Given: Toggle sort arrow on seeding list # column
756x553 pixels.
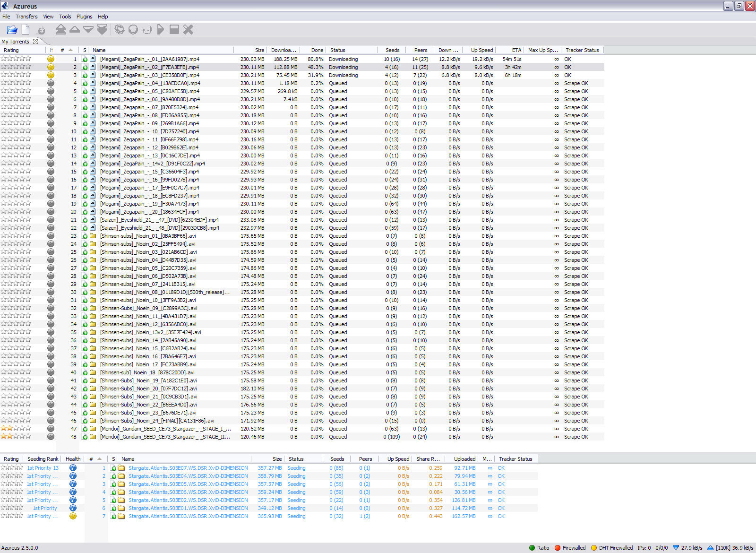Looking at the screenshot, I should tap(99, 459).
